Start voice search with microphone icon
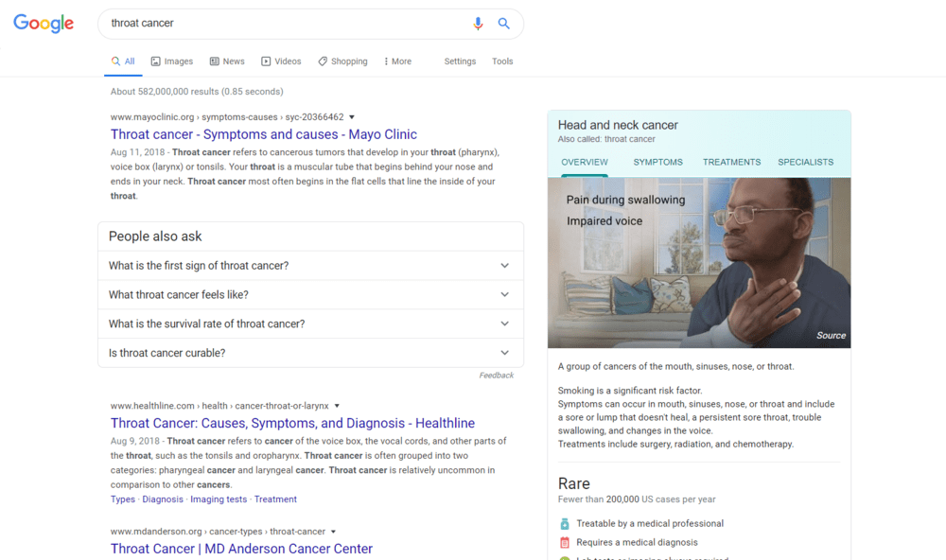946x560 pixels. (478, 24)
